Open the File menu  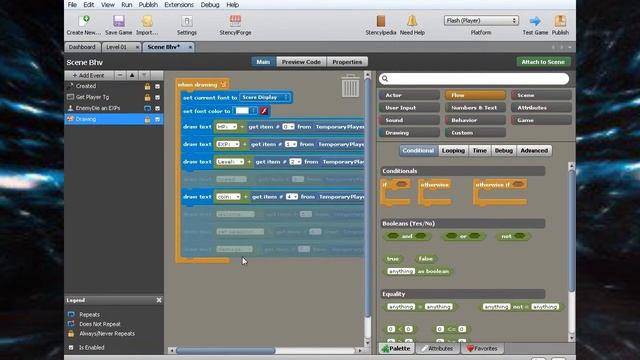coord(72,5)
